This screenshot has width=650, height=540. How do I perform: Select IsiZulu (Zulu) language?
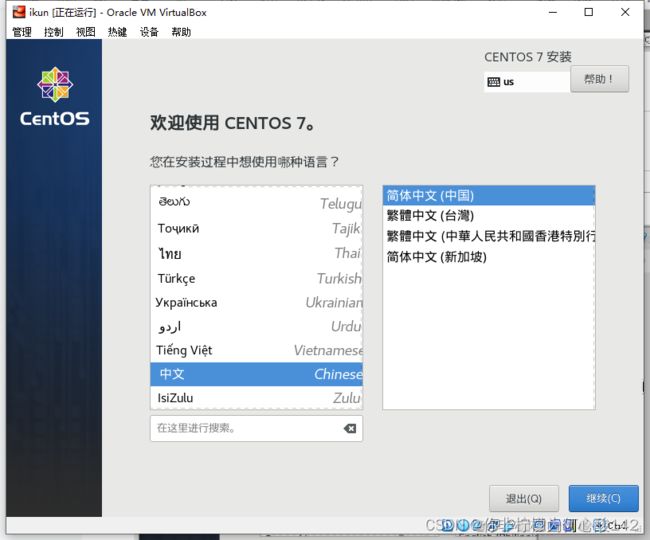click(x=257, y=398)
